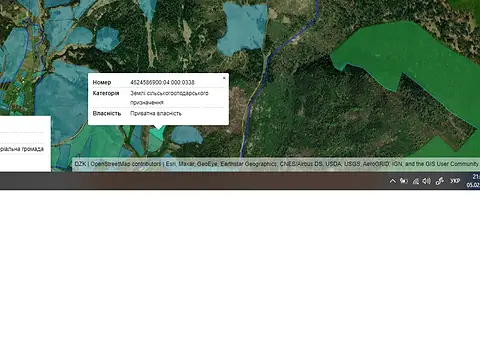The image size is (480, 360).
Task: Close the parcel info popup
Action: 224,78
